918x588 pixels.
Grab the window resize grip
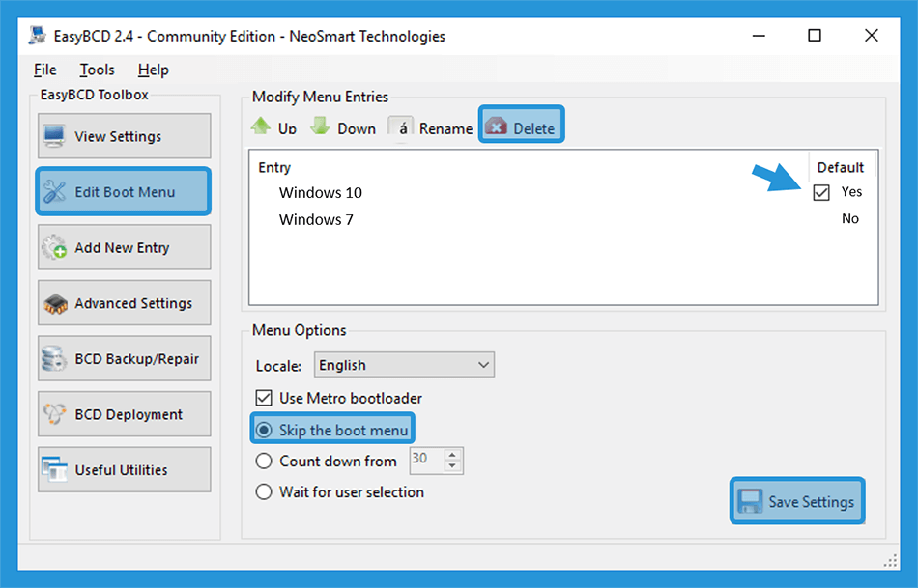891,562
